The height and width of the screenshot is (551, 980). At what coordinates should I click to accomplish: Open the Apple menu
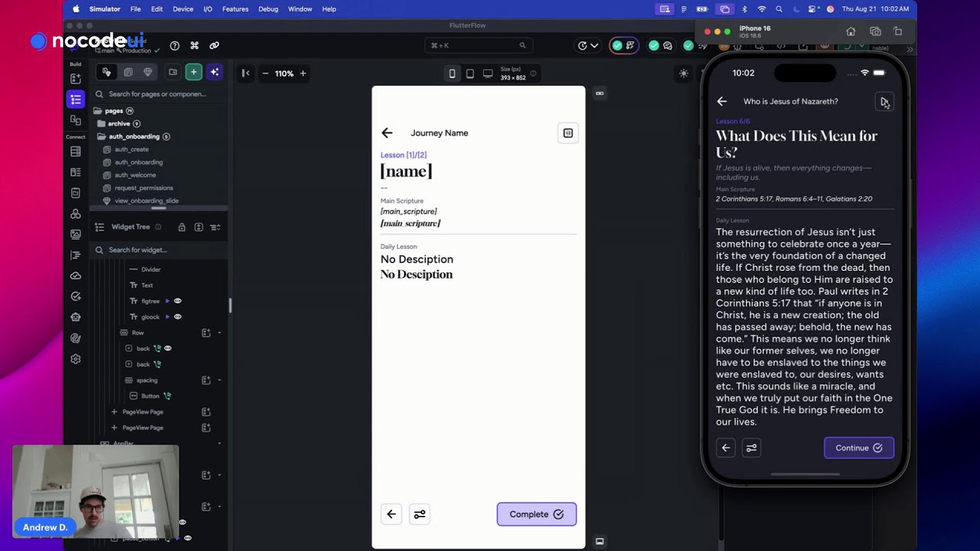point(76,9)
